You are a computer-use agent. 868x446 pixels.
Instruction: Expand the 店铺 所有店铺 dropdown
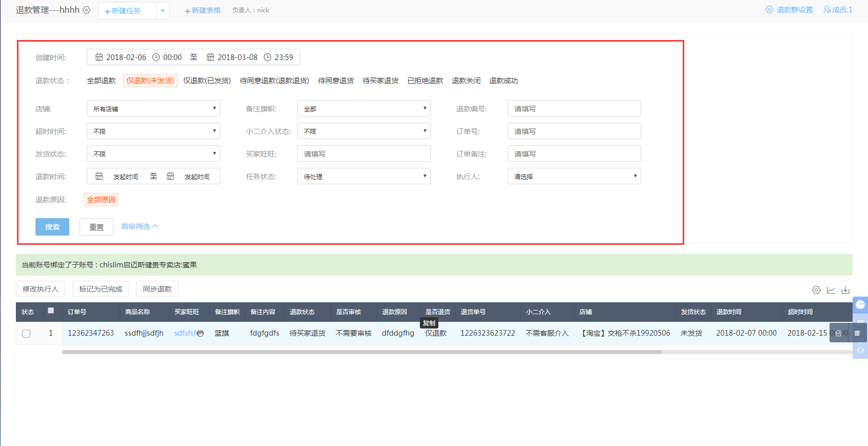153,109
